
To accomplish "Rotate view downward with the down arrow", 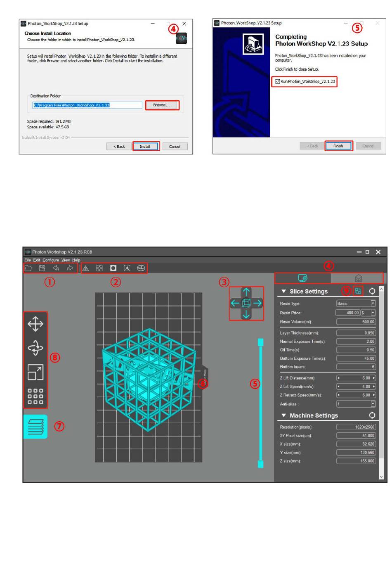I will point(246,314).
